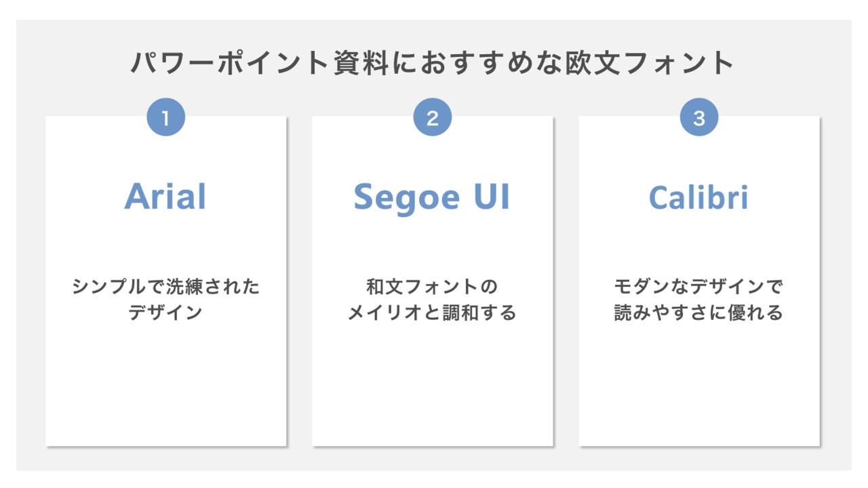Viewport: 868px width, 488px height.
Task: Click the text line モダンなデザインで
Action: (698, 287)
